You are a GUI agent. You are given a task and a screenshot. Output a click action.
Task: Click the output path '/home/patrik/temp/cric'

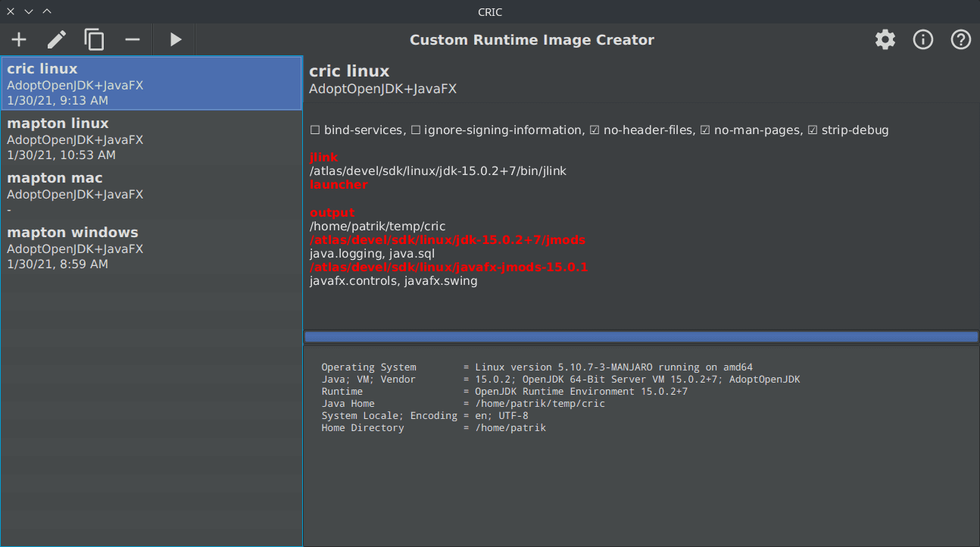pyautogui.click(x=377, y=227)
